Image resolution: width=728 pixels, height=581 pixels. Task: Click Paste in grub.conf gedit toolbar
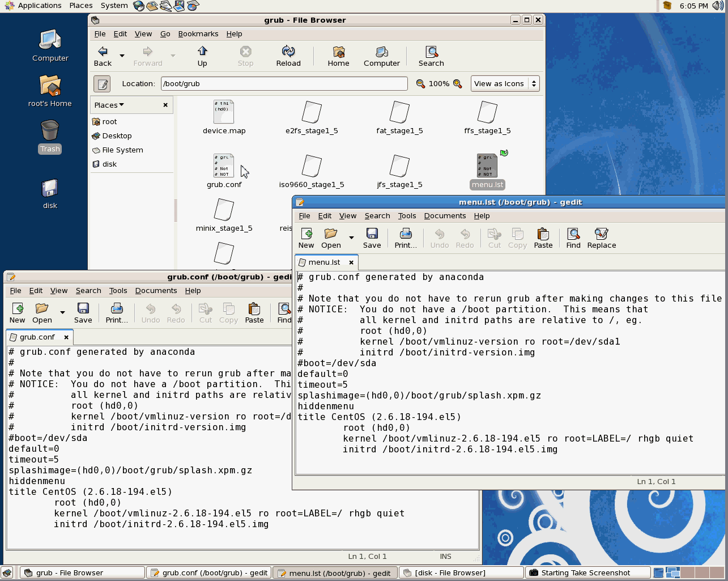coord(254,313)
